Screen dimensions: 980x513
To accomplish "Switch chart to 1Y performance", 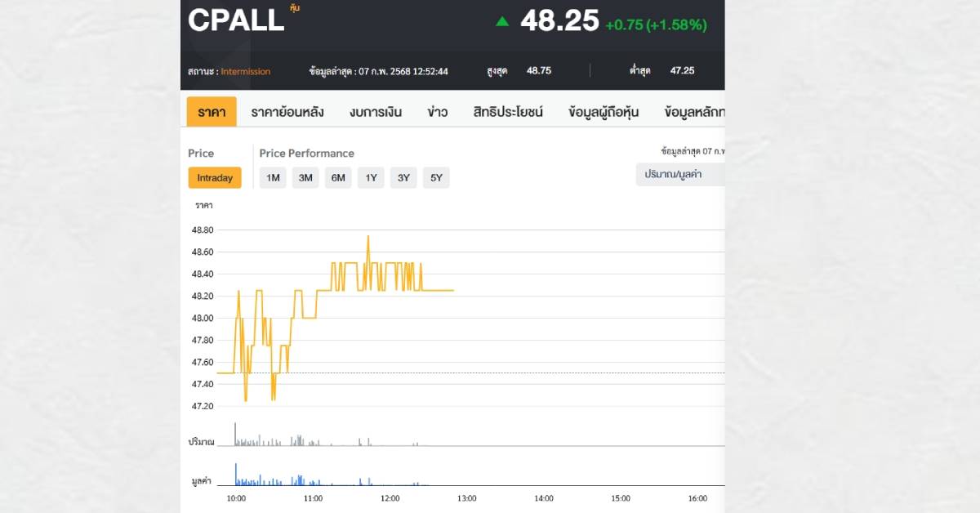I will click(x=371, y=178).
